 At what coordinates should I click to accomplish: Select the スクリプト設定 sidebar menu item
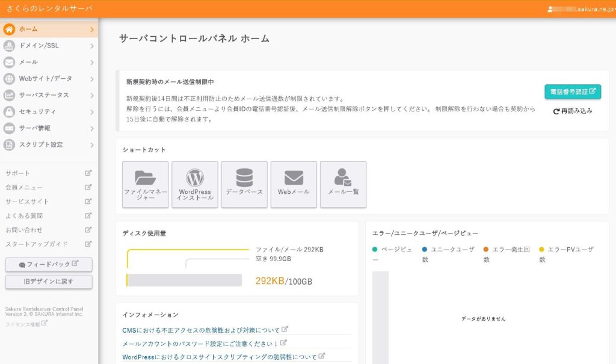40,145
